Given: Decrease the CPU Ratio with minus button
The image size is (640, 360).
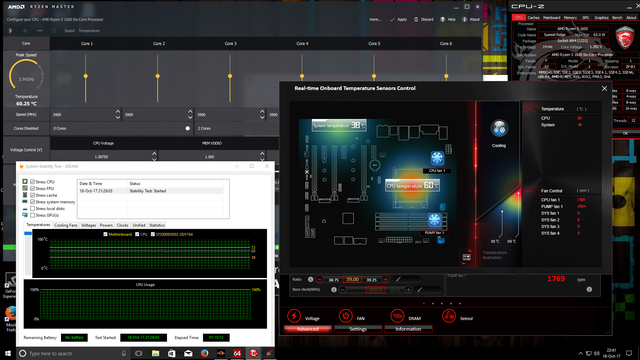Looking at the screenshot, I should pyautogui.click(x=320, y=280).
